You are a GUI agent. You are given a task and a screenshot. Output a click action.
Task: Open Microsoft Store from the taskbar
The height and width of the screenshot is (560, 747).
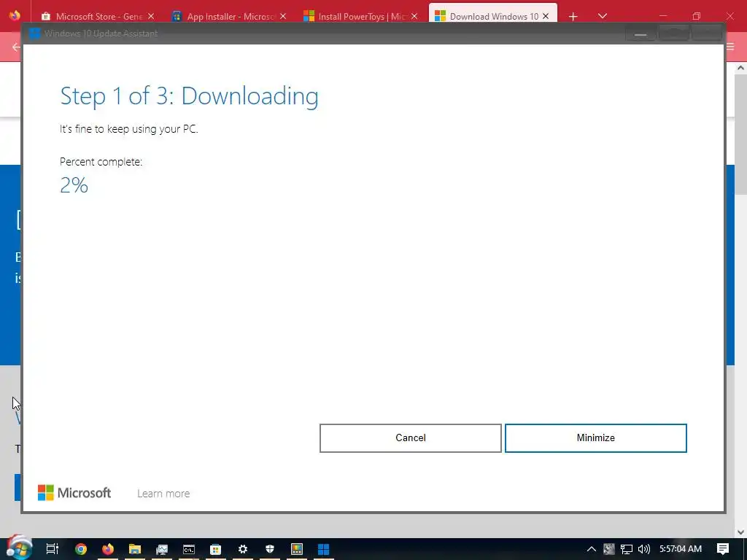216,549
